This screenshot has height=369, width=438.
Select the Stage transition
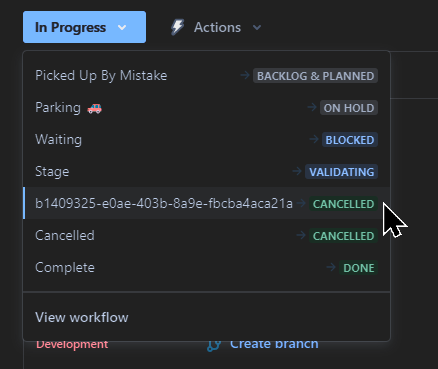206,172
